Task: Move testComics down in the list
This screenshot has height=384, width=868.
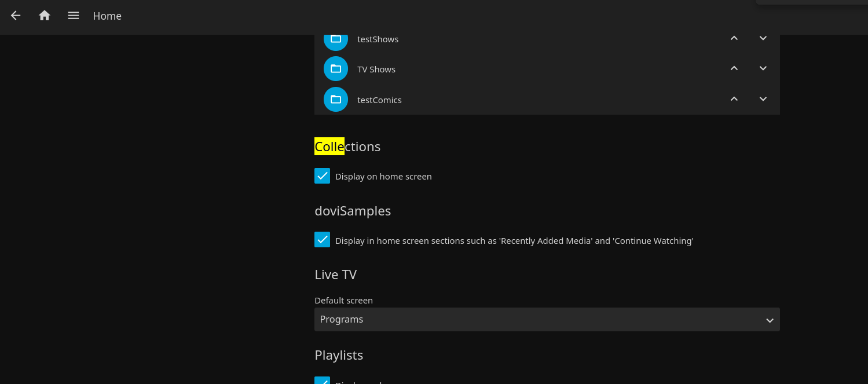Action: (763, 99)
